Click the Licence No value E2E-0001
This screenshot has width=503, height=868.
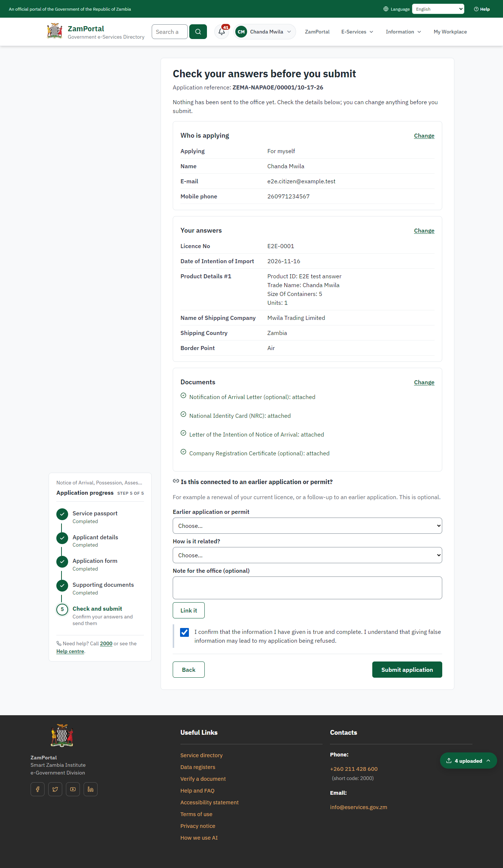coord(281,246)
